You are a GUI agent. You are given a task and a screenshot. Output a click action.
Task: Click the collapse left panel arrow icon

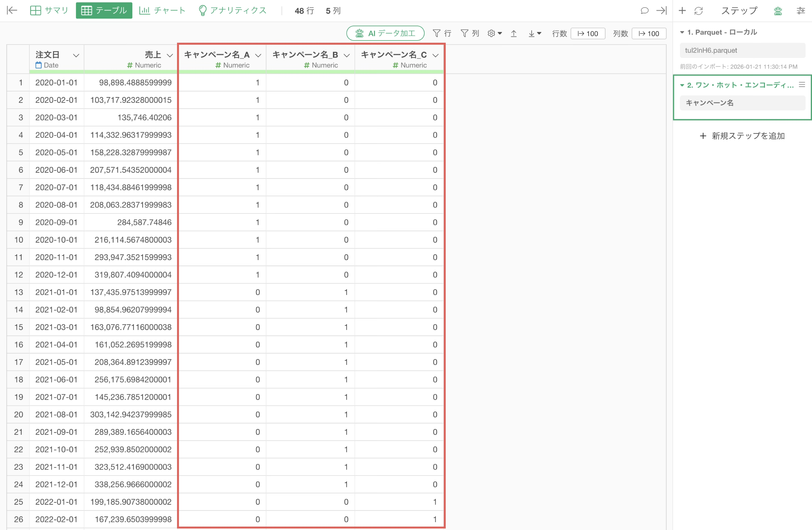pos(12,10)
